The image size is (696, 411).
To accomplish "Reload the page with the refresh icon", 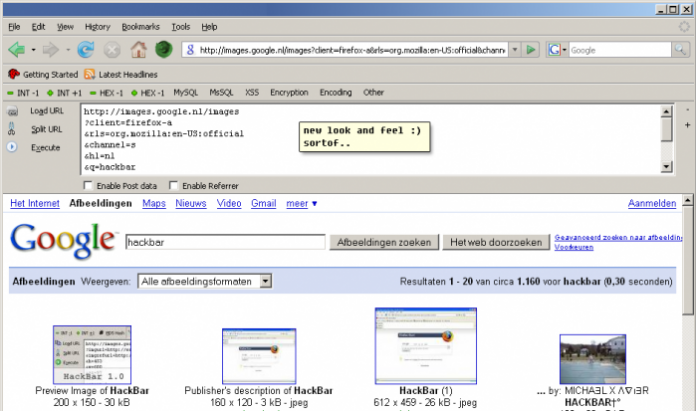I will [x=85, y=50].
